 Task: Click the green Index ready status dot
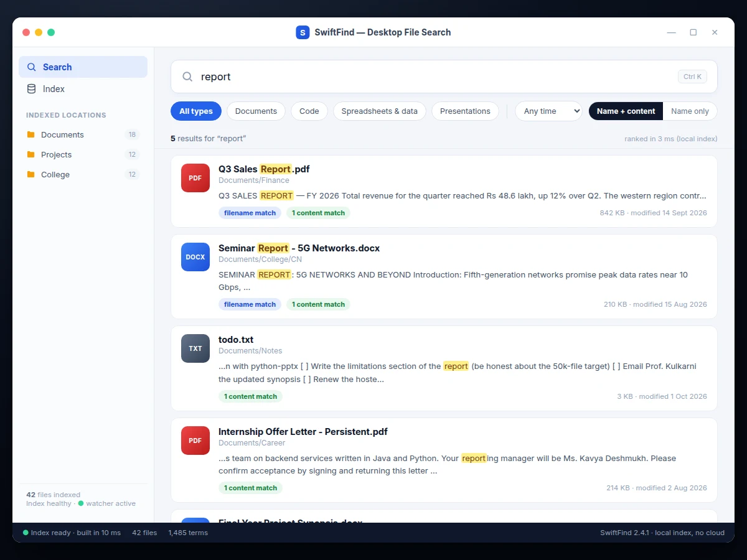[26, 533]
